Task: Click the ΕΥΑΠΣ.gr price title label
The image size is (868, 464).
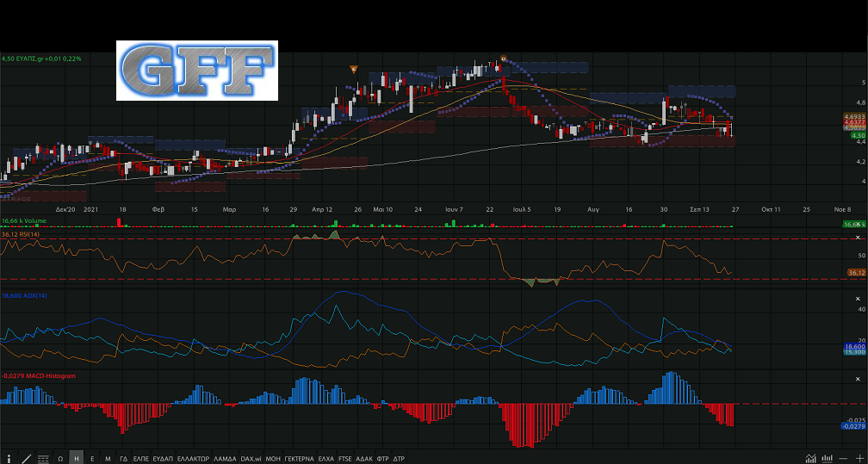Action: tap(41, 59)
